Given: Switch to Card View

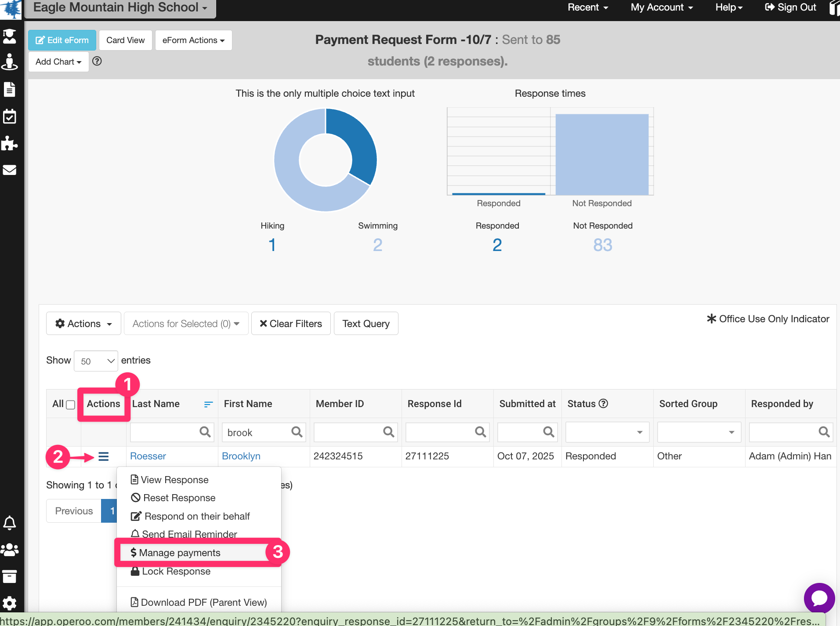Looking at the screenshot, I should [x=125, y=40].
